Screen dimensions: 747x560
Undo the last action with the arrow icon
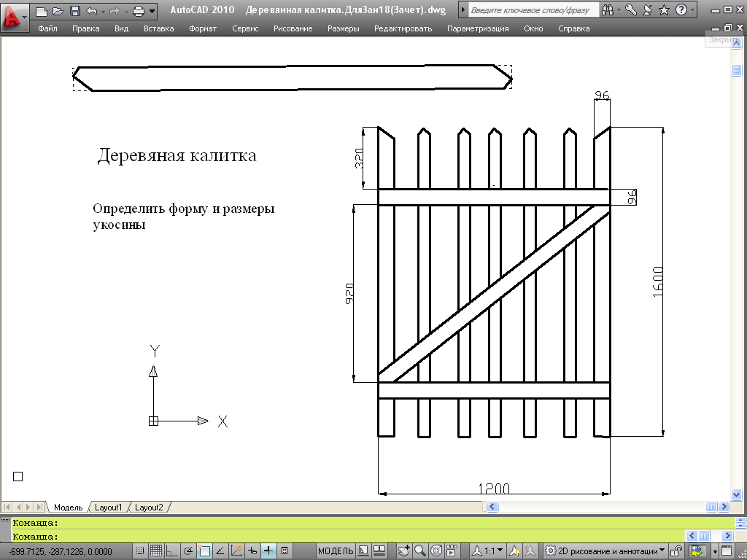92,10
